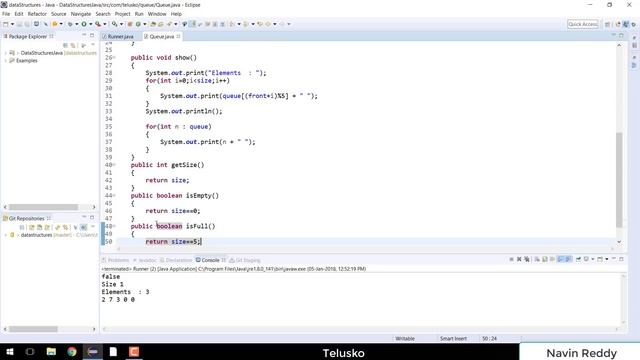
Task: Select the Console tab
Action: [210, 260]
